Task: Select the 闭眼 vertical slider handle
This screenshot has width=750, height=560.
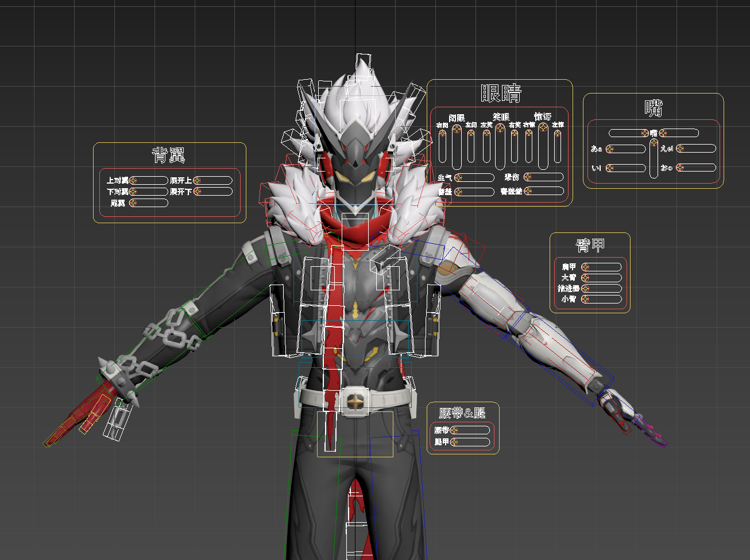Action: pyautogui.click(x=457, y=128)
